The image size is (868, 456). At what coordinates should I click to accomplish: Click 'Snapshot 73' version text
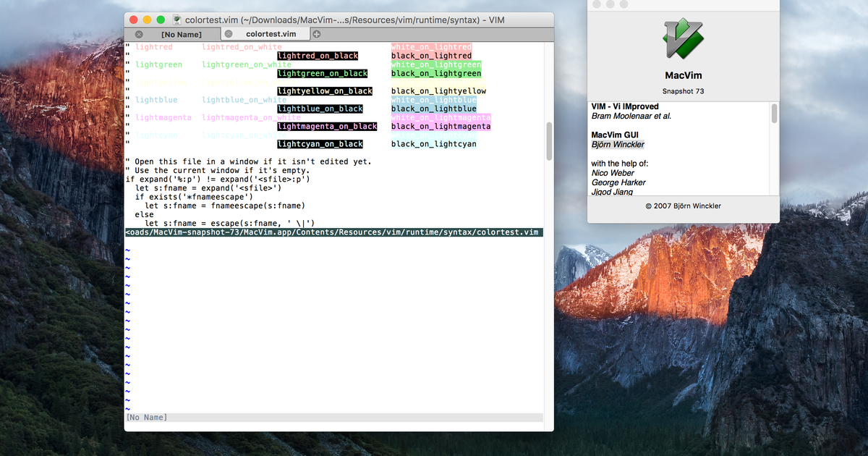point(684,91)
